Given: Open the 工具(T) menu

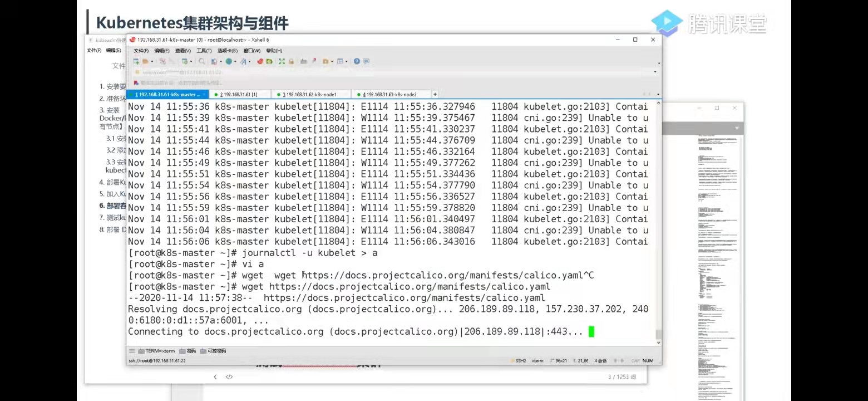Looking at the screenshot, I should (204, 51).
